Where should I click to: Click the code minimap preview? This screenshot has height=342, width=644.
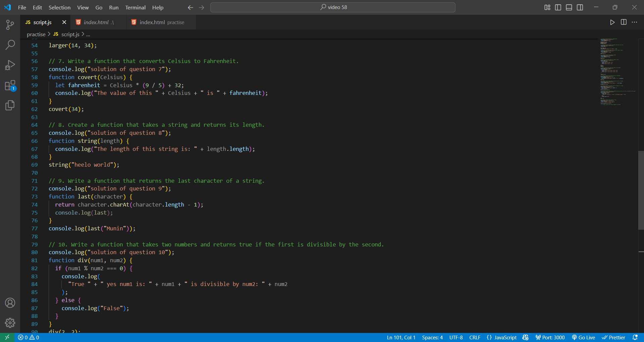[x=618, y=72]
